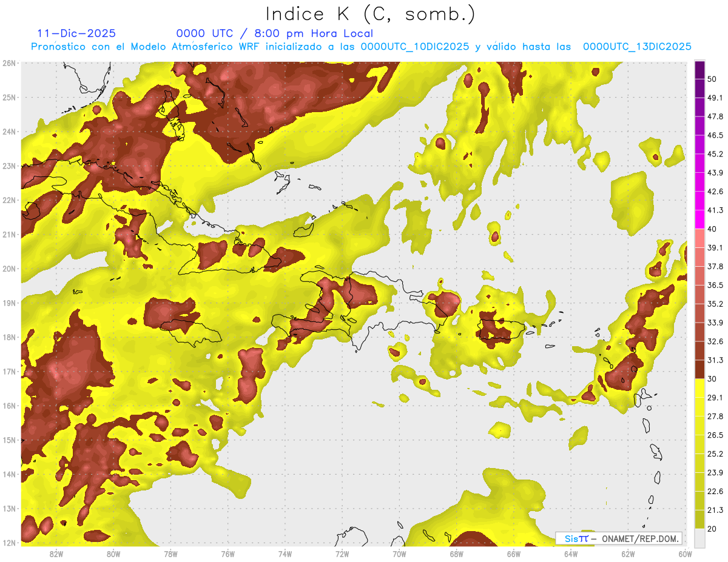728x562 pixels.
Task: Click color bar value '22.6'
Action: pyautogui.click(x=715, y=492)
